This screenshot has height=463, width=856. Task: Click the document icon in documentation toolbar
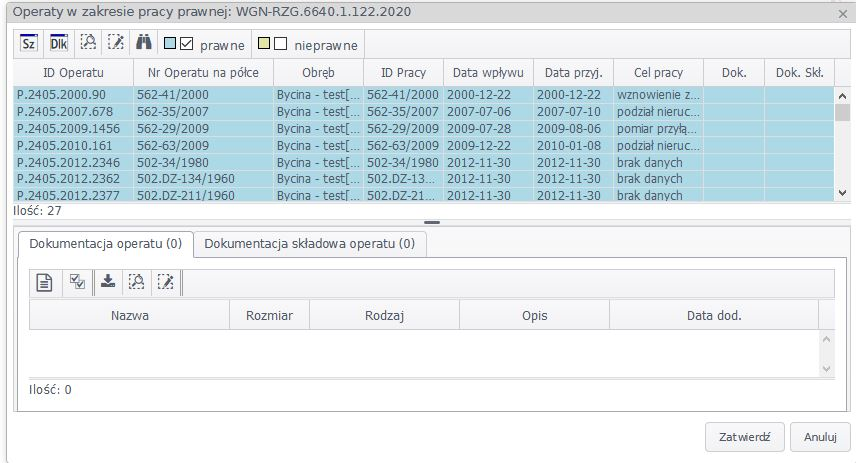(x=44, y=283)
